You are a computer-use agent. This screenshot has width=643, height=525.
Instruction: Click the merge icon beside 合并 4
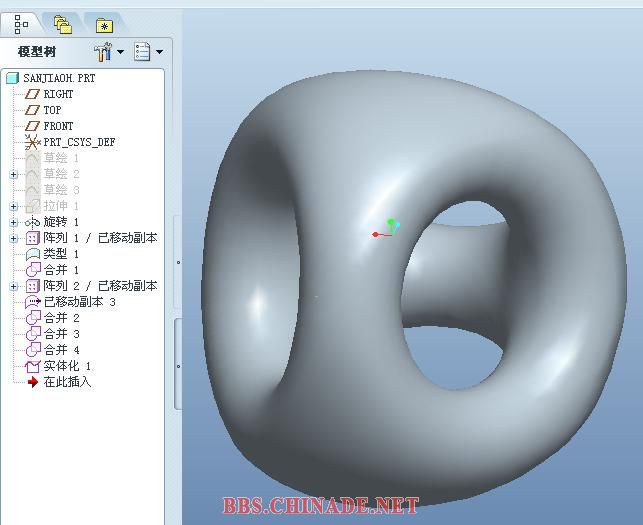pyautogui.click(x=33, y=350)
